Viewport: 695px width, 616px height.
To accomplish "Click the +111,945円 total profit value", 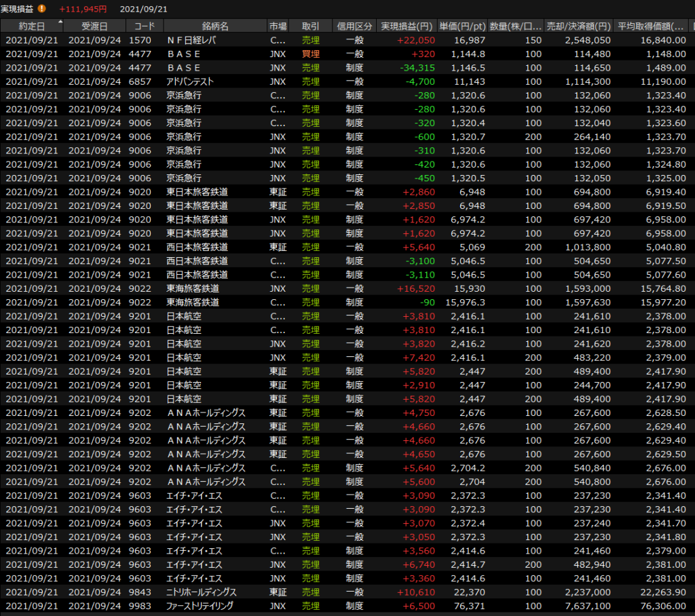I will point(83,9).
